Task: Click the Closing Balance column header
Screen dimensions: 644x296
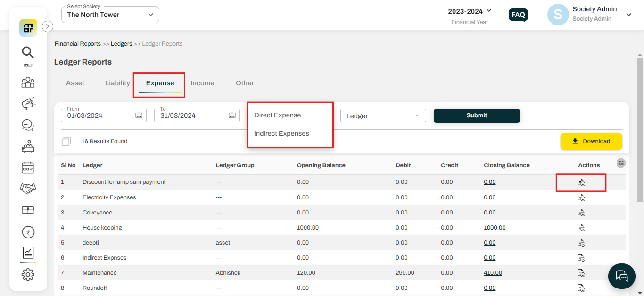Action: (507, 165)
